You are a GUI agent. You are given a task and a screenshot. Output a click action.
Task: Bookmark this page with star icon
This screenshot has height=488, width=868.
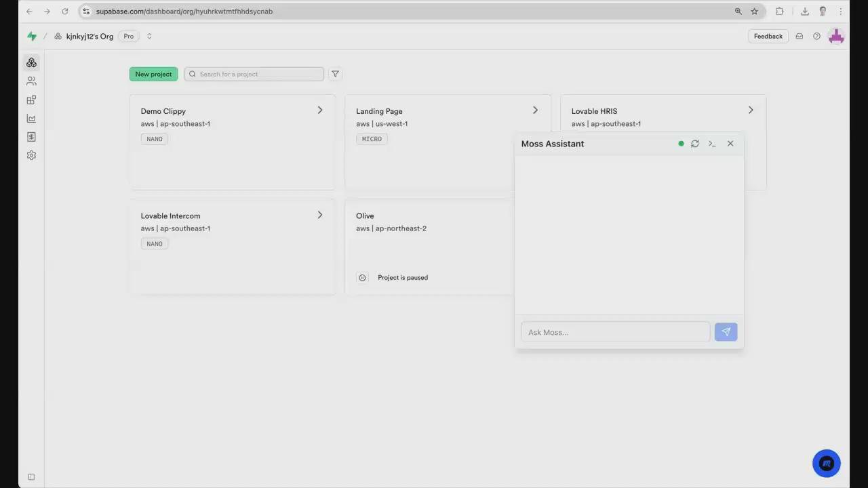point(754,12)
